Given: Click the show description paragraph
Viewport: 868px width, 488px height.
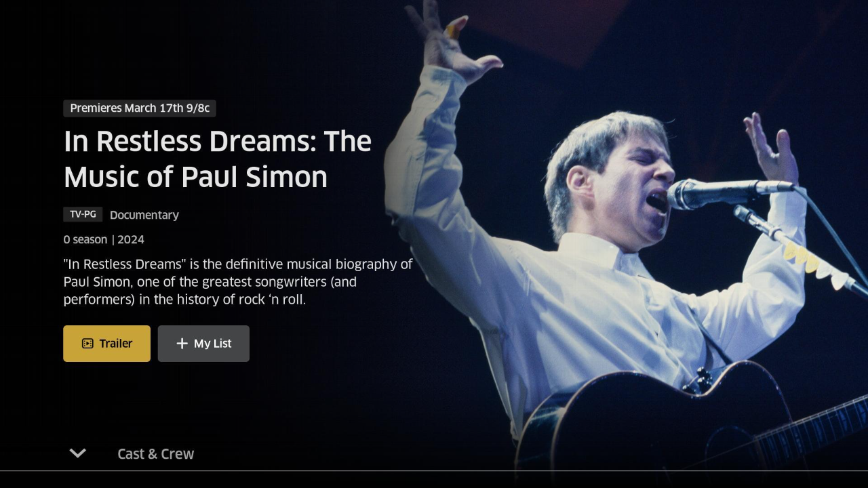Looking at the screenshot, I should (x=238, y=281).
